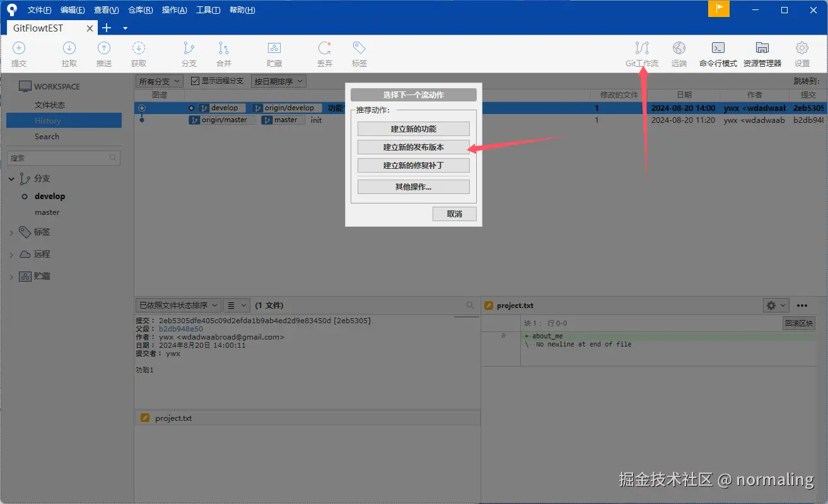Select the develop branch in sidebar

pos(50,197)
